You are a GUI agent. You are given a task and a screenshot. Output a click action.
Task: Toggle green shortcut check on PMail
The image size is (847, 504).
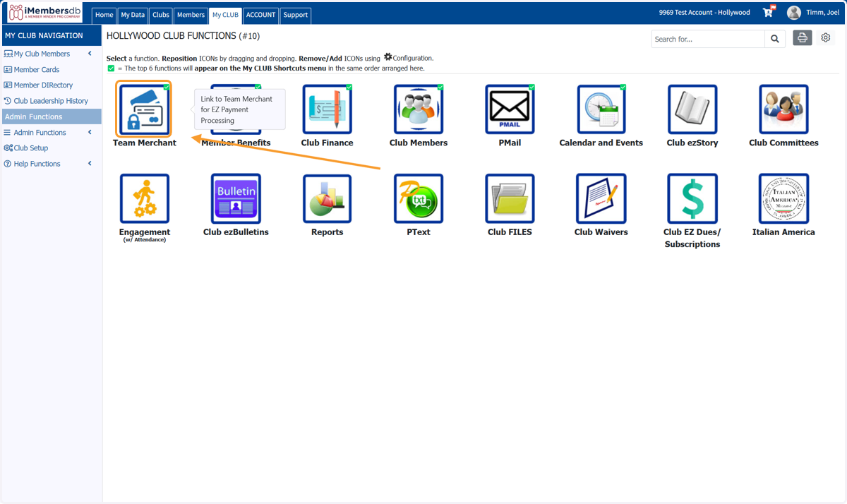click(532, 88)
